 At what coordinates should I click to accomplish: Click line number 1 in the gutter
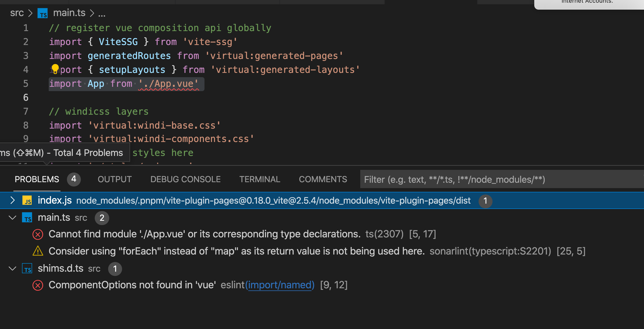click(x=26, y=28)
